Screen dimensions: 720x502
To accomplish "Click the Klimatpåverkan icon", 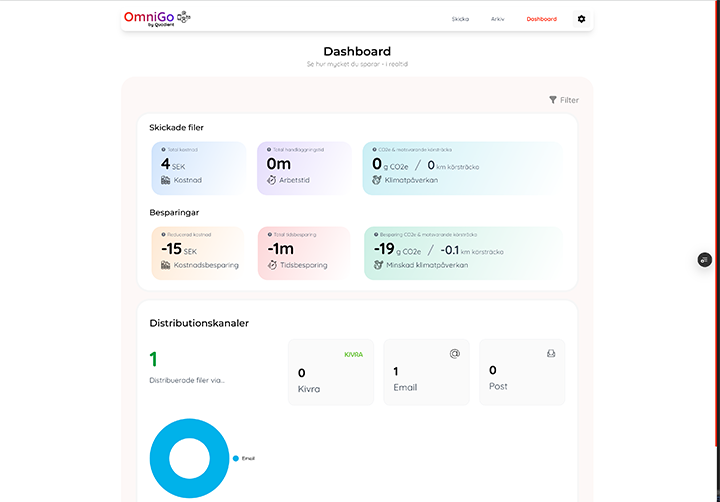I will click(x=377, y=180).
